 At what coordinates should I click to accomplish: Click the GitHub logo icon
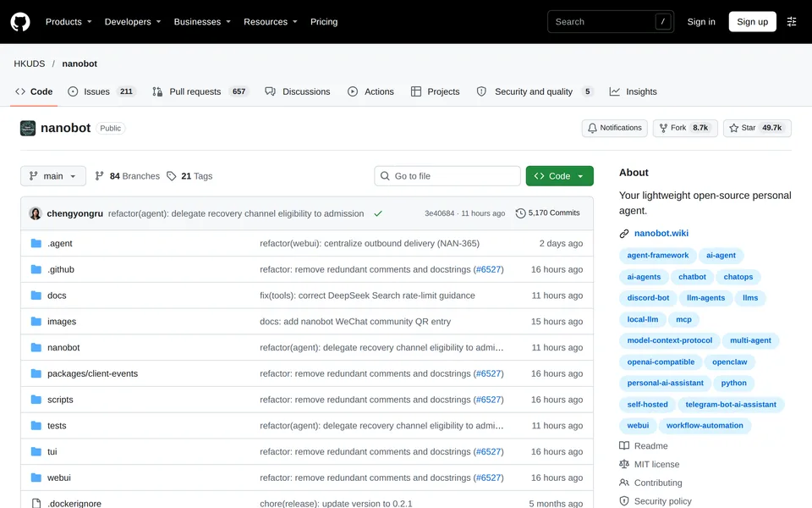[20, 22]
